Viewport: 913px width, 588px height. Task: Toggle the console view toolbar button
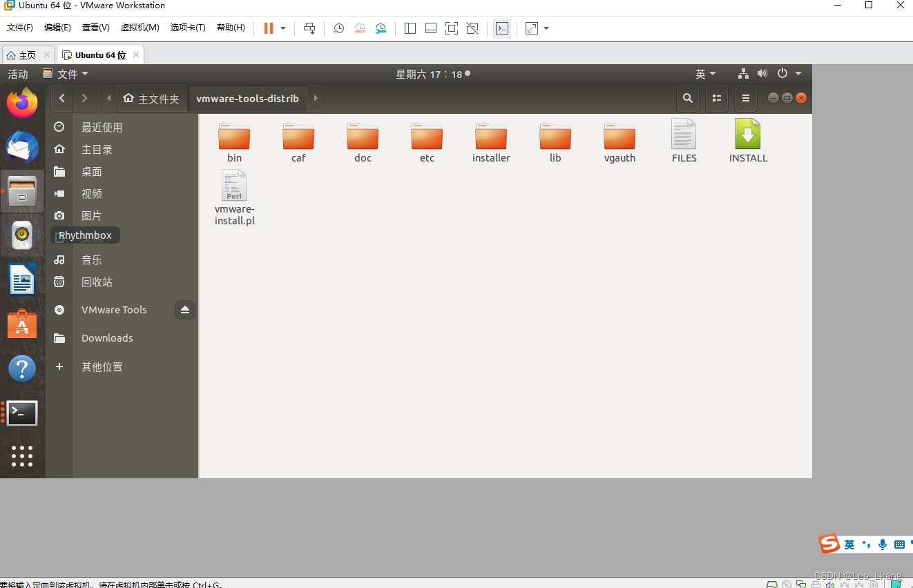[502, 28]
